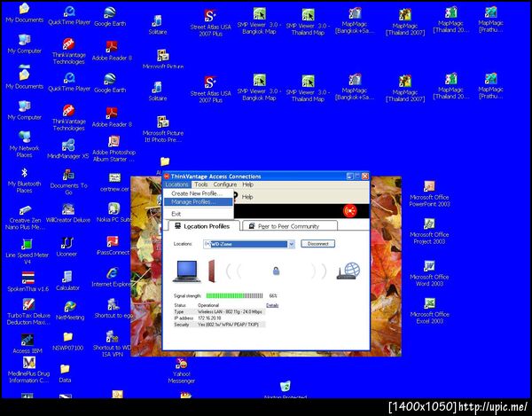532x416 pixels.
Task: Click the security value Yes (802.1x/ WPA/ PEAP/ TKIP)
Action: pyautogui.click(x=228, y=325)
